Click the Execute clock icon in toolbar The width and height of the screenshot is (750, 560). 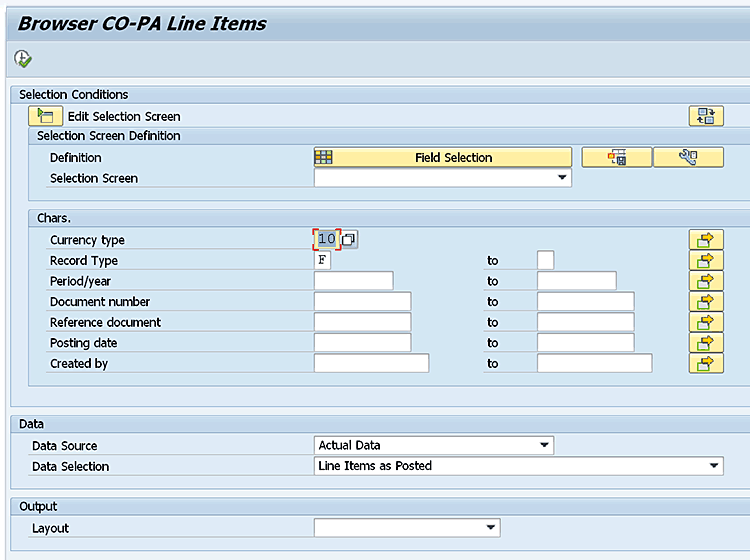pos(23,59)
